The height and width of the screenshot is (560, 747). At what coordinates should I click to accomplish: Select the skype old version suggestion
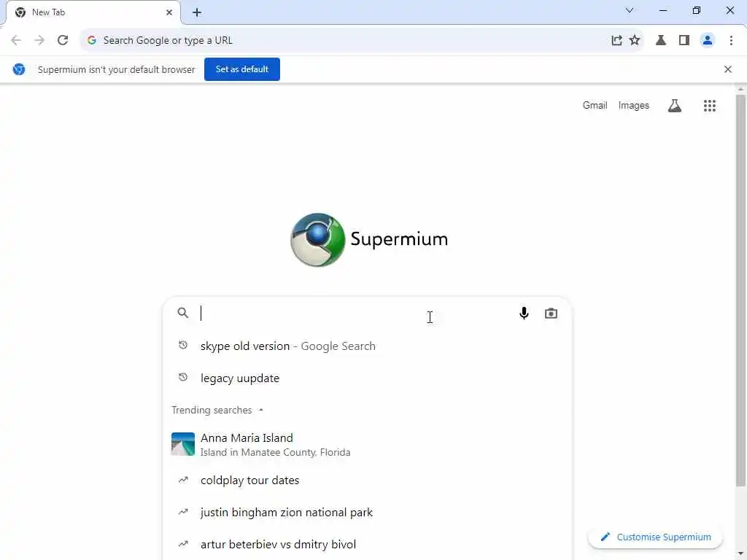[x=367, y=346]
